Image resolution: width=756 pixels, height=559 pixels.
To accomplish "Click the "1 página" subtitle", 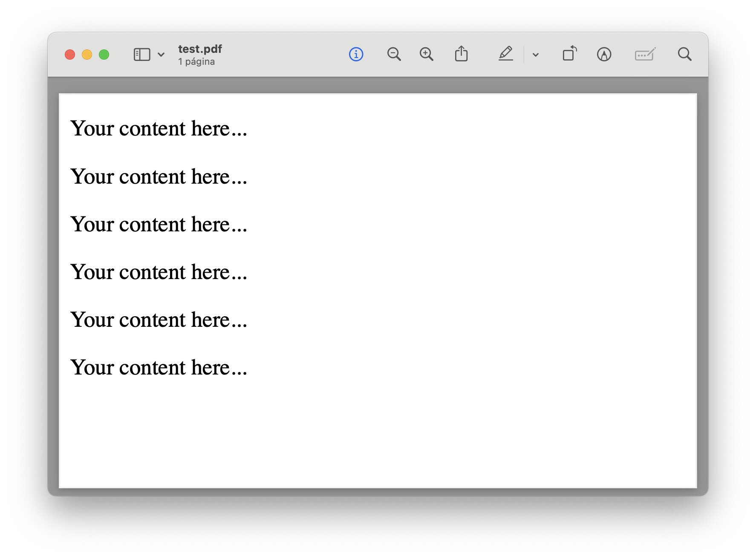I will tap(196, 62).
